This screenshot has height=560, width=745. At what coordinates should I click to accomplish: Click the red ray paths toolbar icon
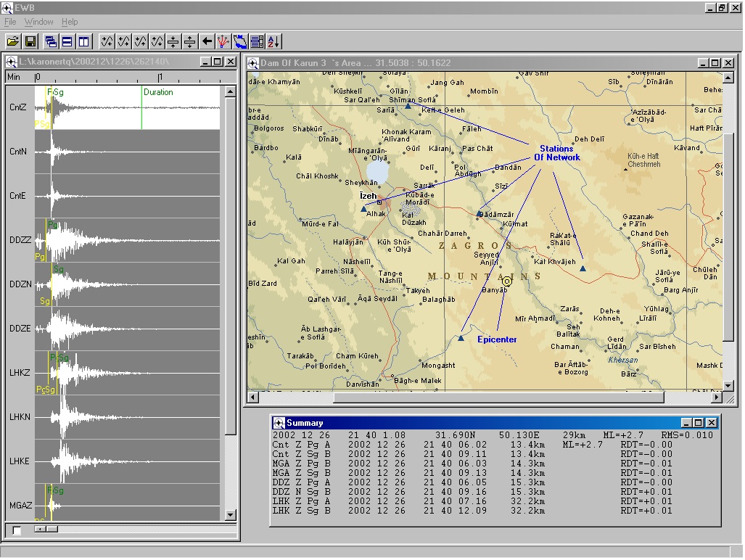tap(223, 41)
